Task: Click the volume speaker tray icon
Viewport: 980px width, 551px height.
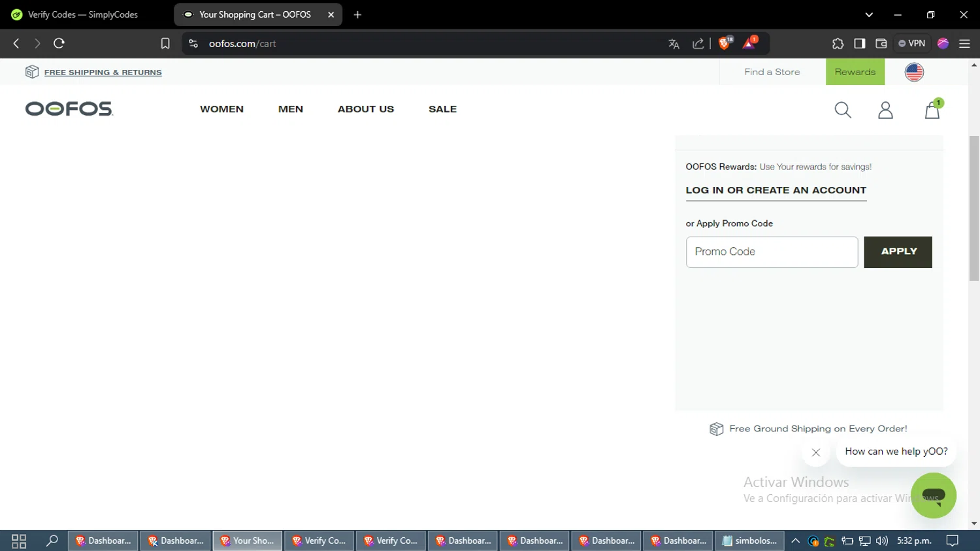Action: 882,541
